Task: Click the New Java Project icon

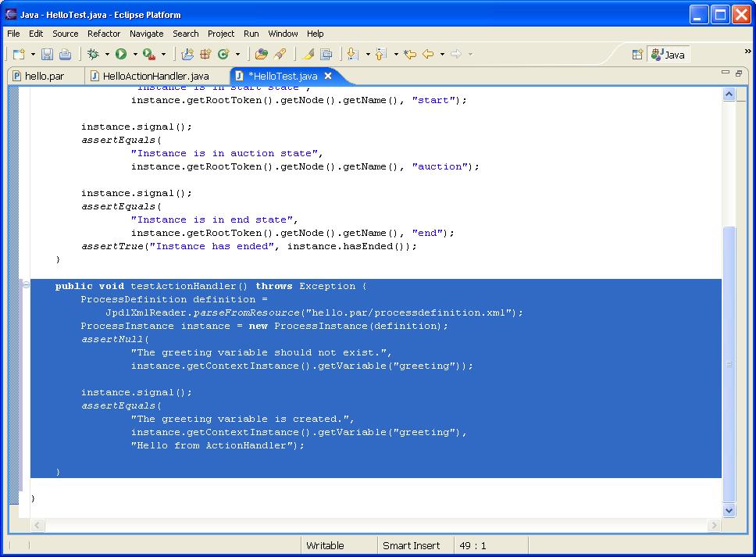Action: (x=187, y=54)
